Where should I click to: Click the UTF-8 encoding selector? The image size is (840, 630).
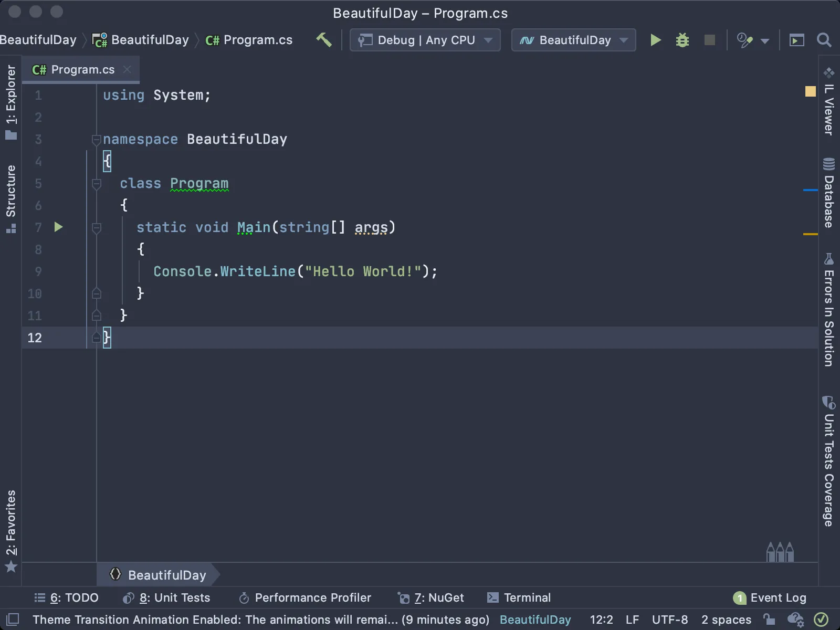click(669, 619)
